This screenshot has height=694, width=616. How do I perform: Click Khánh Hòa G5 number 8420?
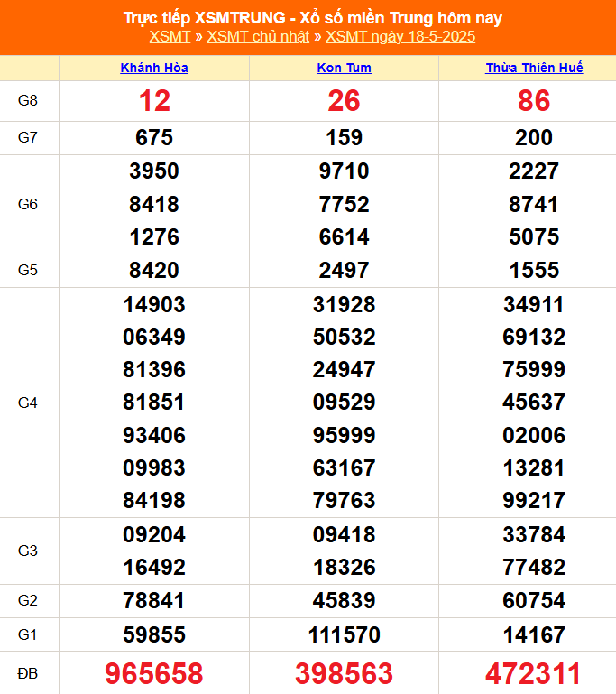(x=154, y=270)
